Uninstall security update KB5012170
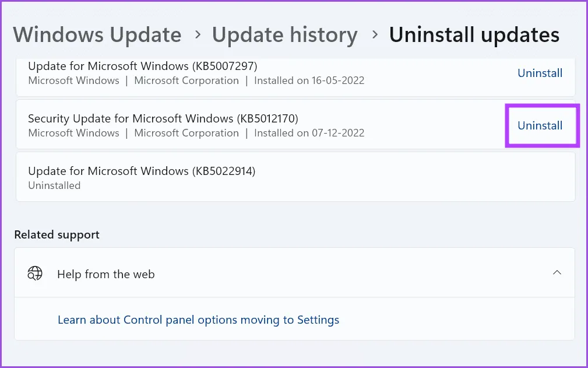 pyautogui.click(x=540, y=125)
